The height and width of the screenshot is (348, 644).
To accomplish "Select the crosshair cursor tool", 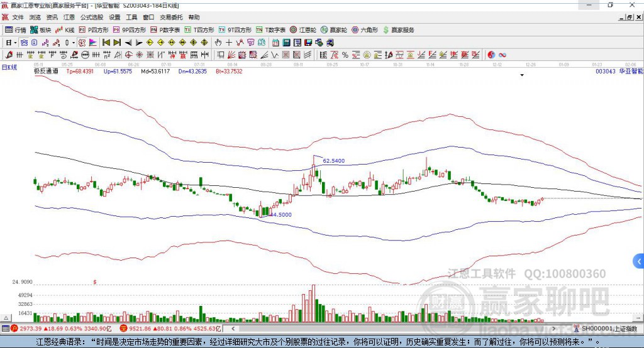I will [x=229, y=42].
